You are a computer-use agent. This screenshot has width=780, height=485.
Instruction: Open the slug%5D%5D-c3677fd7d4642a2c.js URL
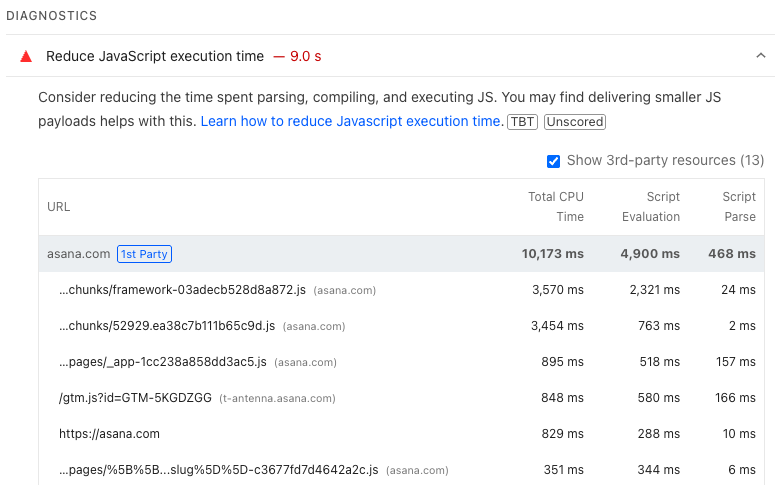point(218,470)
